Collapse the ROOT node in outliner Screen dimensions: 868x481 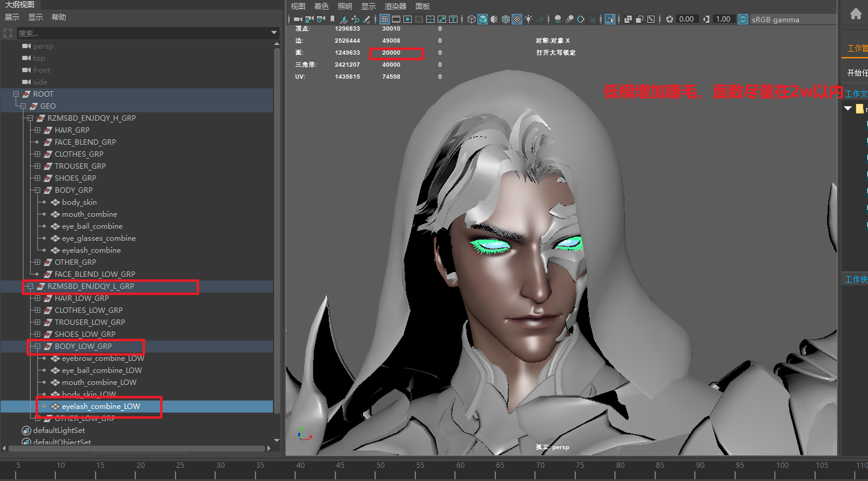[16, 94]
